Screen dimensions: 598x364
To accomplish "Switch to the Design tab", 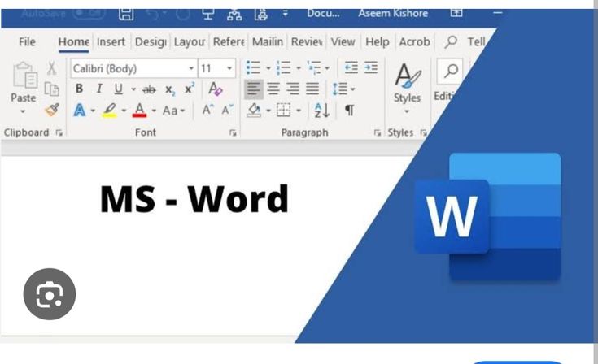I will (151, 42).
